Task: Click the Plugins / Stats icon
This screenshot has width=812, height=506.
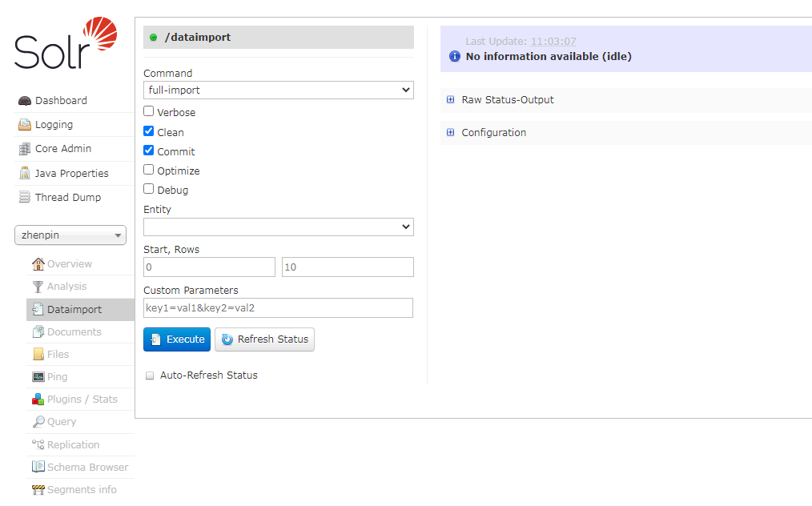Action: click(x=38, y=400)
